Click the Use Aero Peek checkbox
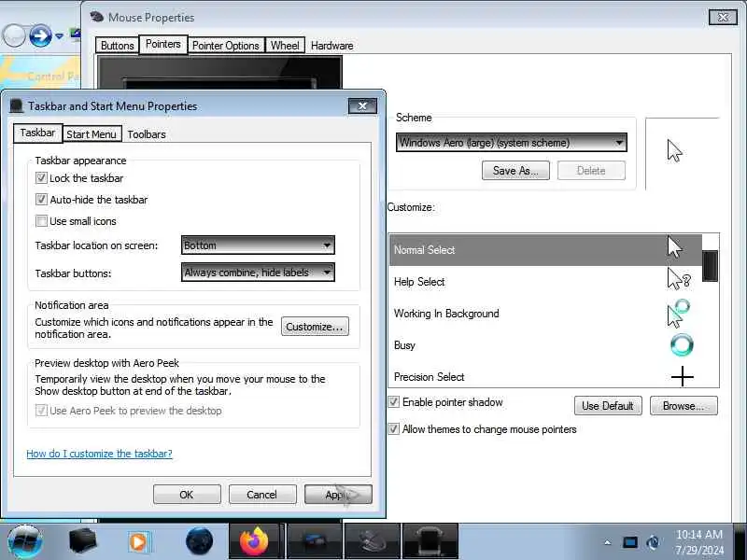 point(41,411)
